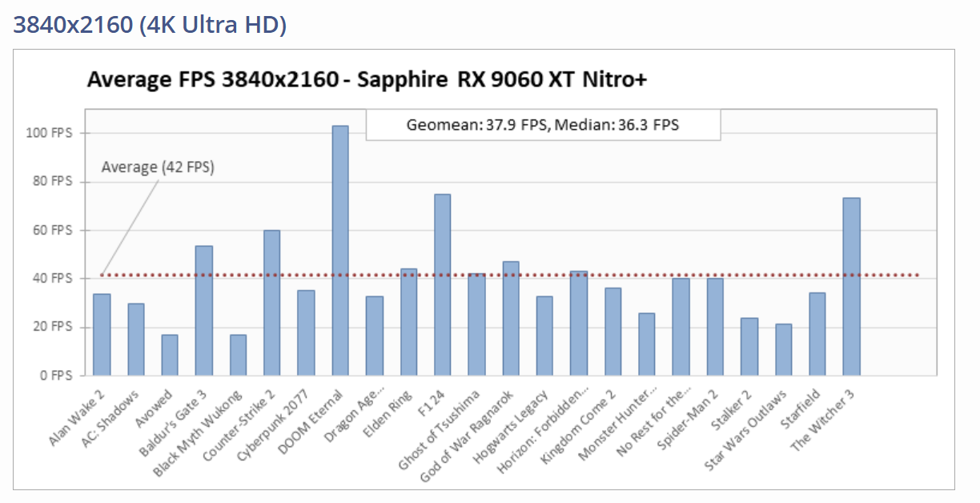Click the No Rest for the... axis label
The height and width of the screenshot is (503, 980).
(x=653, y=424)
